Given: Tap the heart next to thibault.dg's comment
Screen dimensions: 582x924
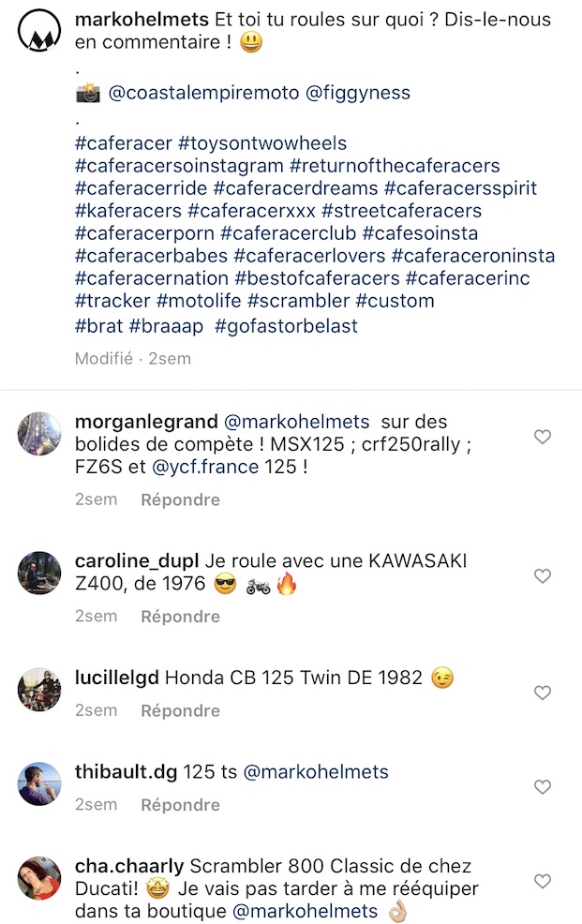Looking at the screenshot, I should click(x=542, y=786).
